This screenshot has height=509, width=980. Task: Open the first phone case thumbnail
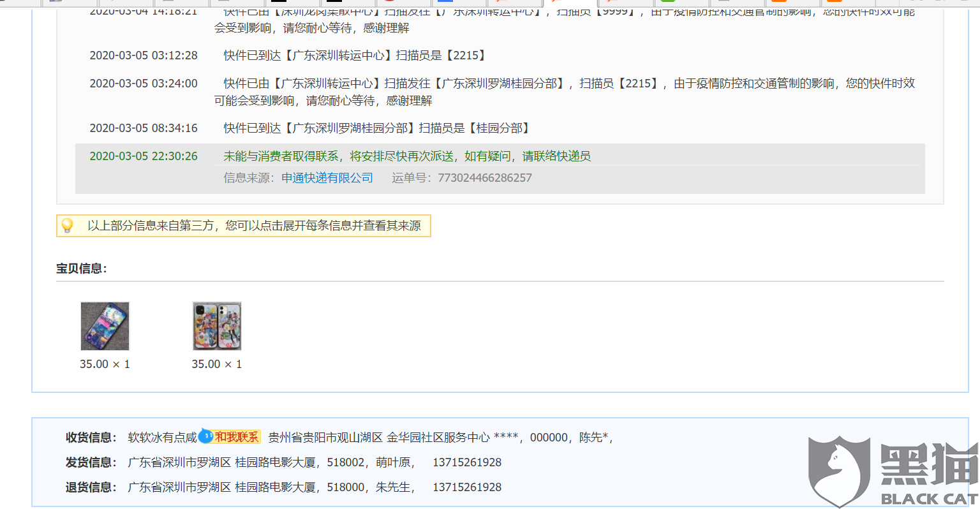coord(105,326)
